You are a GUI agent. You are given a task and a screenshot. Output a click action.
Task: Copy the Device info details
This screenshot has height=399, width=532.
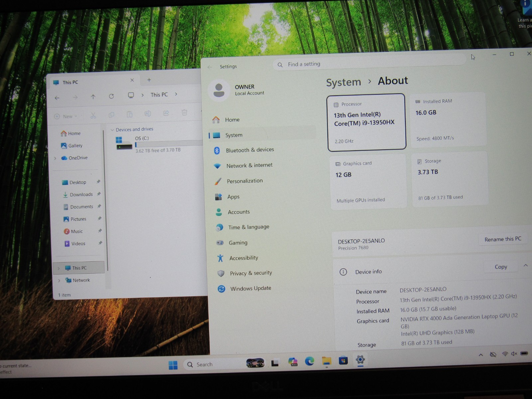coord(501,267)
